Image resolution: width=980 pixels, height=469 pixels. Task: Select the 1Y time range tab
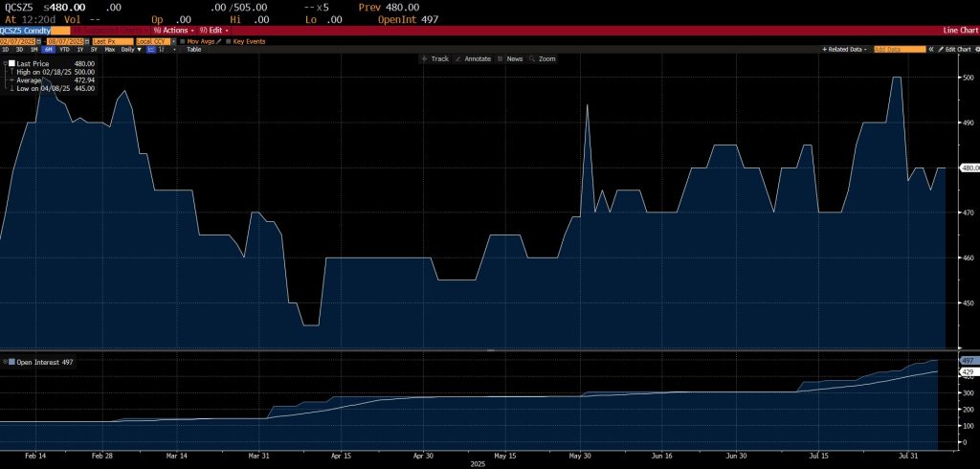79,49
